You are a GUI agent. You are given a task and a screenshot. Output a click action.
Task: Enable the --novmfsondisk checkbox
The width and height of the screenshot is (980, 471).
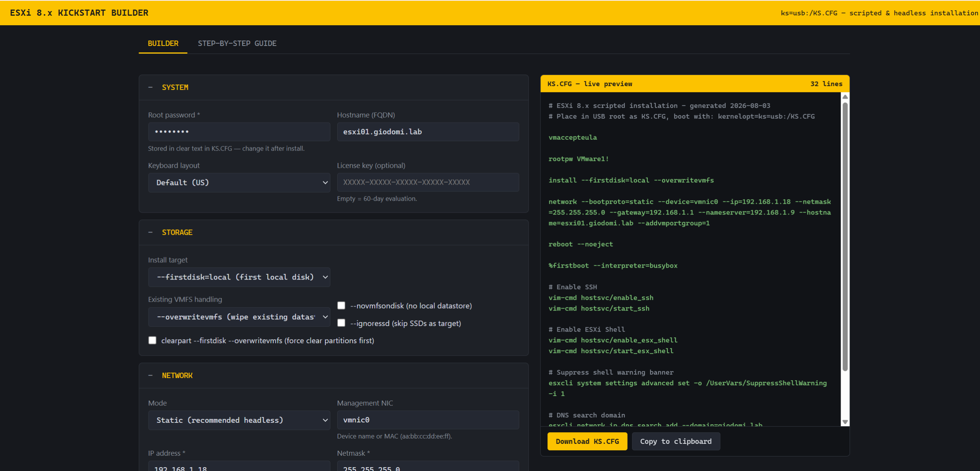[x=341, y=306]
